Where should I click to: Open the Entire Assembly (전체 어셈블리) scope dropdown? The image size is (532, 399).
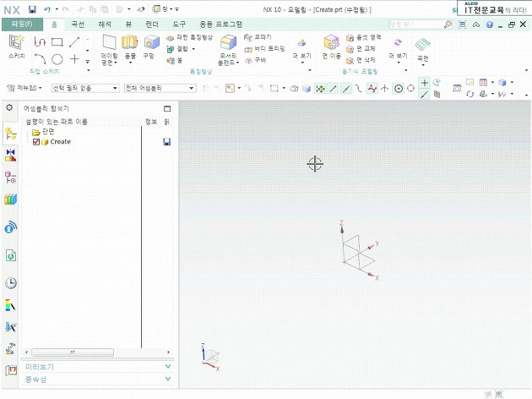[x=160, y=88]
